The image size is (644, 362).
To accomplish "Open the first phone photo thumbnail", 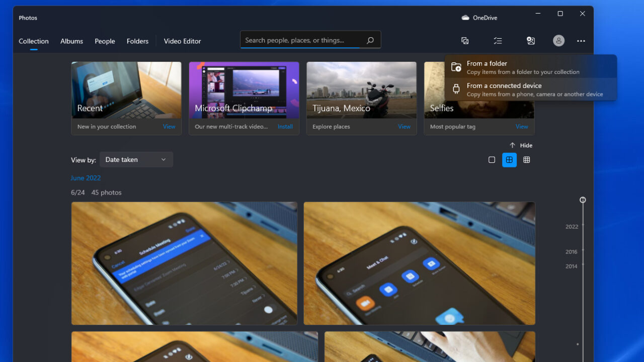I will [x=184, y=263].
